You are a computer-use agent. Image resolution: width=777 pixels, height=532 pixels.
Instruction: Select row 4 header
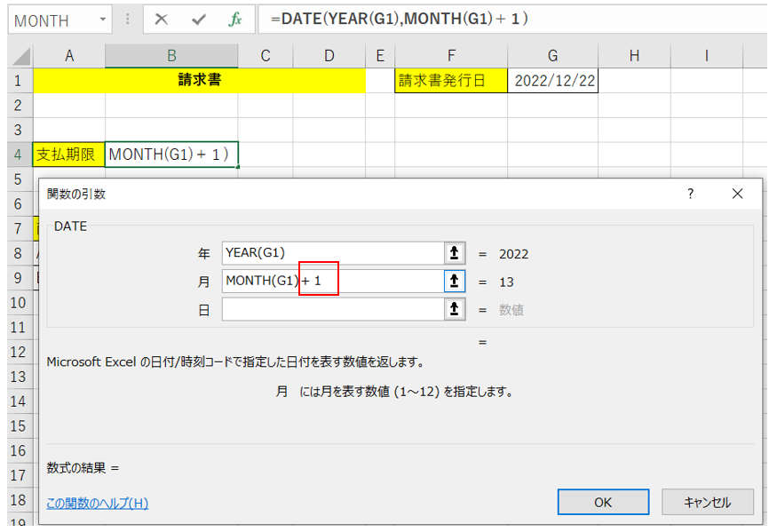point(18,155)
